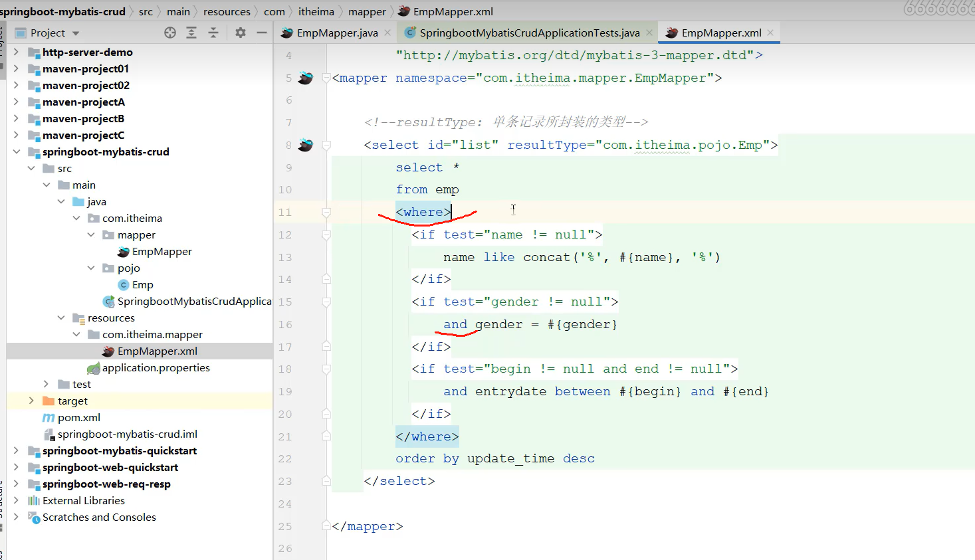Fold the name if block at line 12
This screenshot has width=975, height=560.
(326, 234)
